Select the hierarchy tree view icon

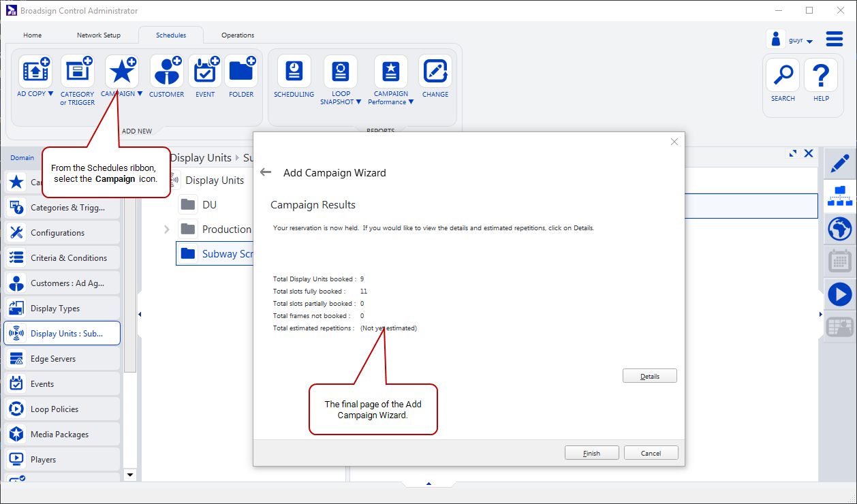840,195
